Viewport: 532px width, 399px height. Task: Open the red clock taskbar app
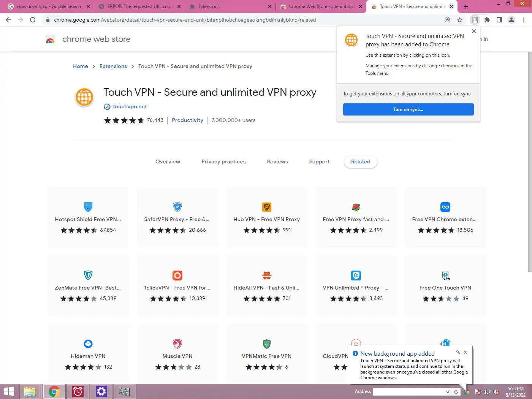click(78, 391)
